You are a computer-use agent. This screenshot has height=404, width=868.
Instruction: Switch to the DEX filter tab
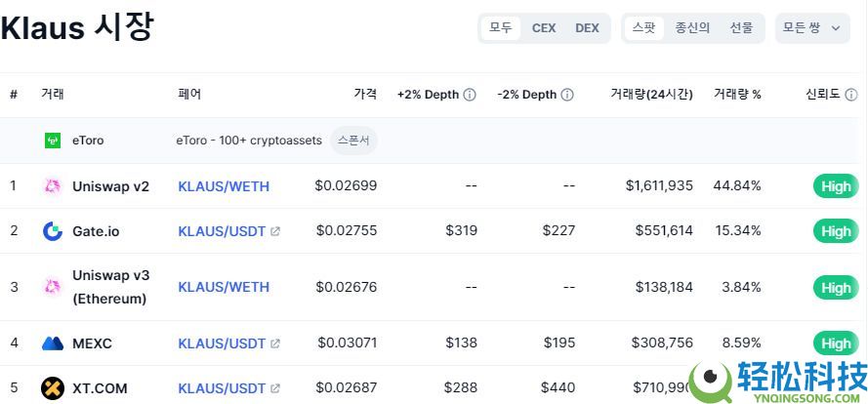587,28
